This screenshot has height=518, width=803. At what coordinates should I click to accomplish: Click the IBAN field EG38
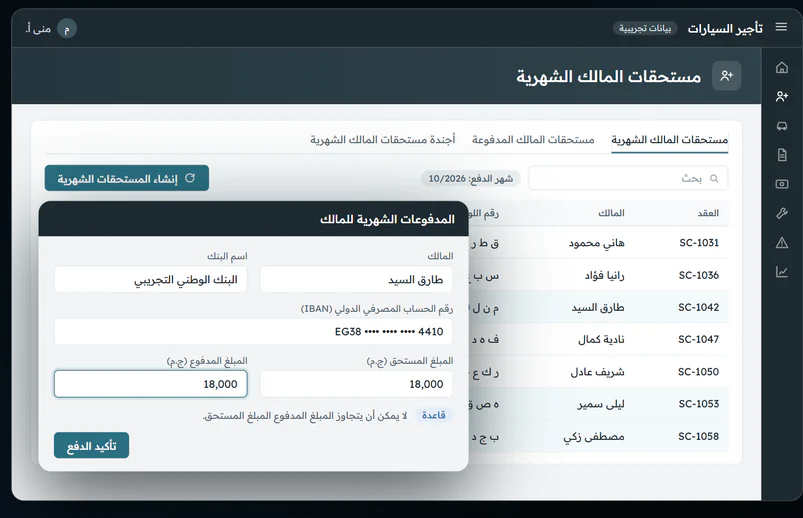[253, 331]
